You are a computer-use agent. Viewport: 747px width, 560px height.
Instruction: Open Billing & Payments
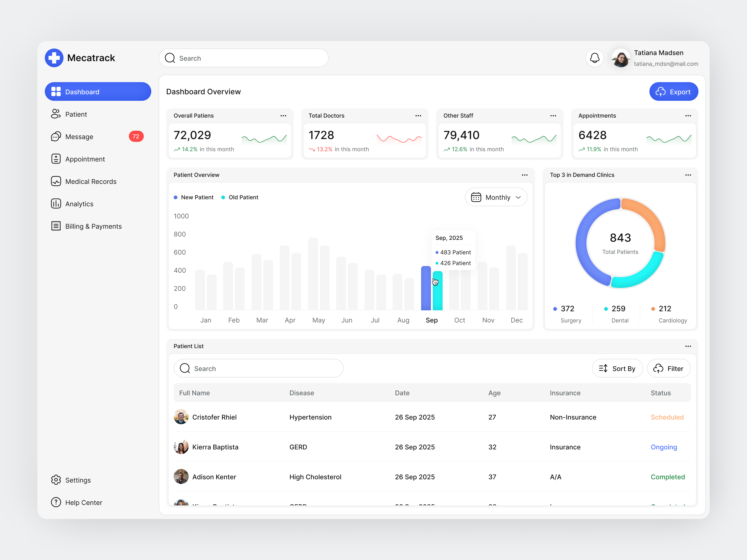point(93,226)
